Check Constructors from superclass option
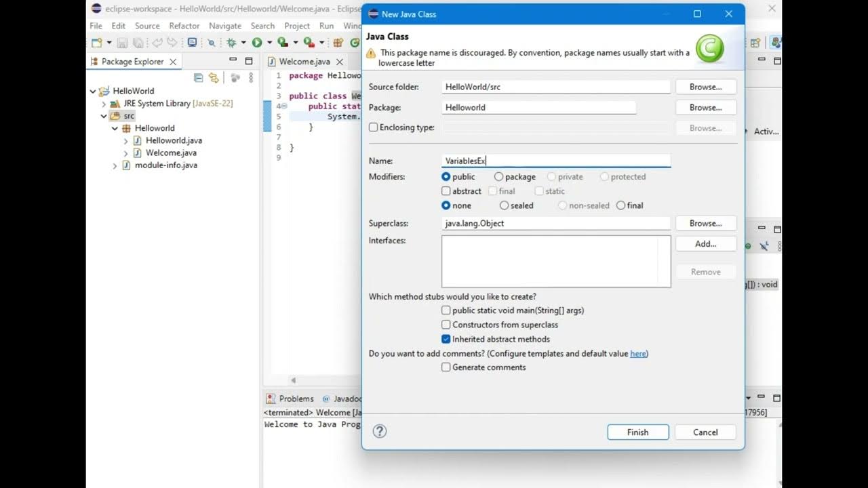 446,325
